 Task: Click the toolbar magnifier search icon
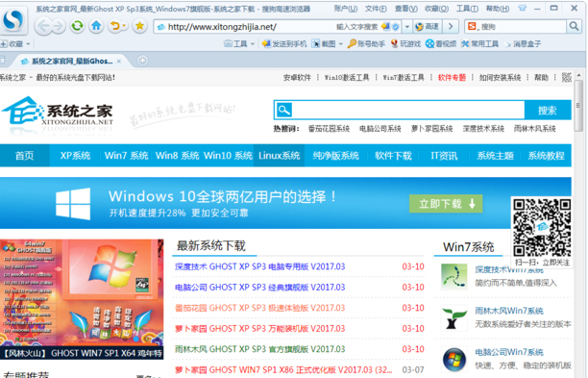coord(574,26)
